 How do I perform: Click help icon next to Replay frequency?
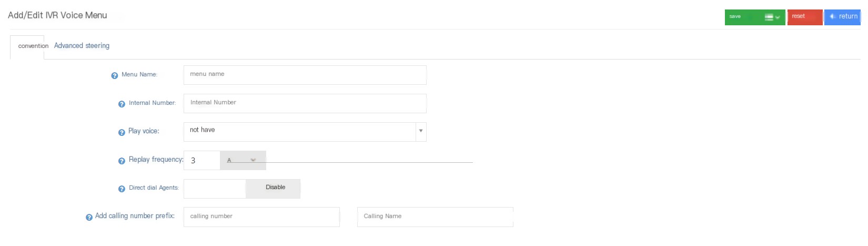coord(122,161)
